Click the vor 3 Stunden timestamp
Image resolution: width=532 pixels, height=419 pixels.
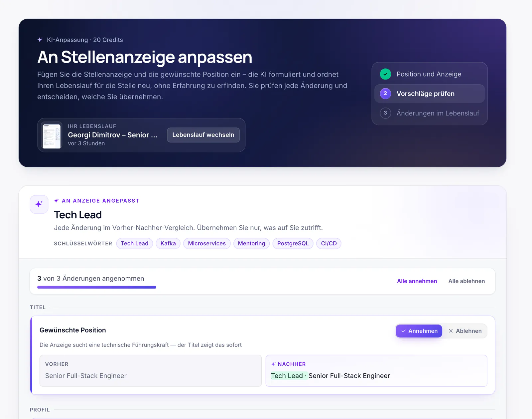coord(86,143)
